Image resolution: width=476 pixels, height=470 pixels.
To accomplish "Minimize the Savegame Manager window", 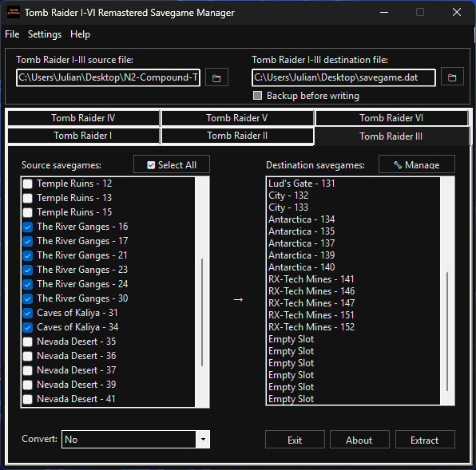I will pos(384,13).
